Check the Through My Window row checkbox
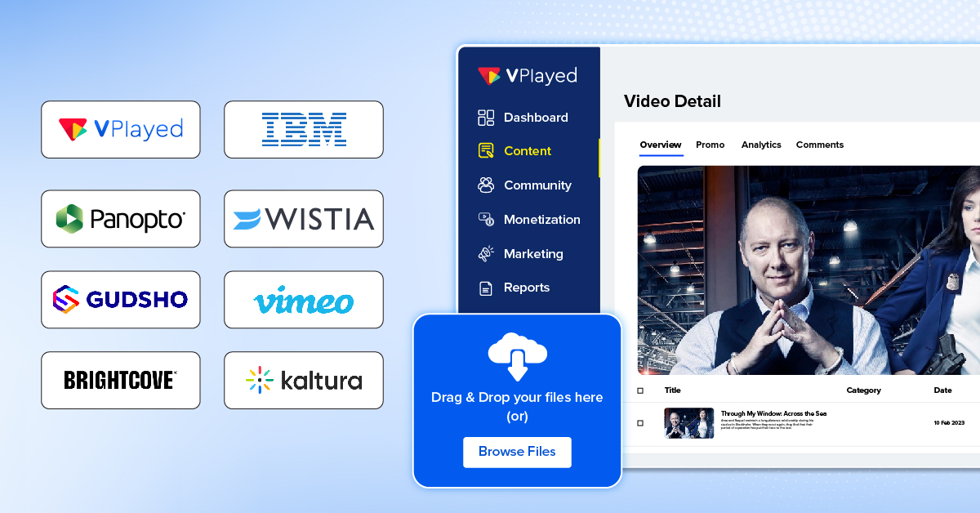 click(640, 423)
